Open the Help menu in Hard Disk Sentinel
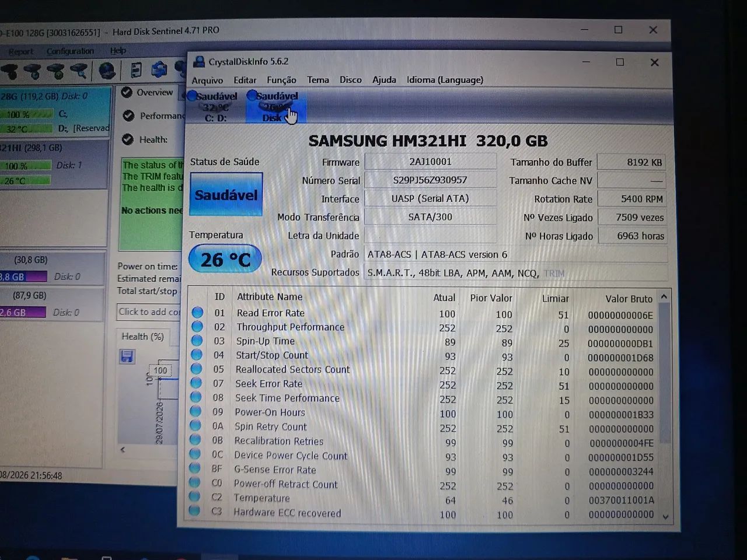 tap(118, 50)
